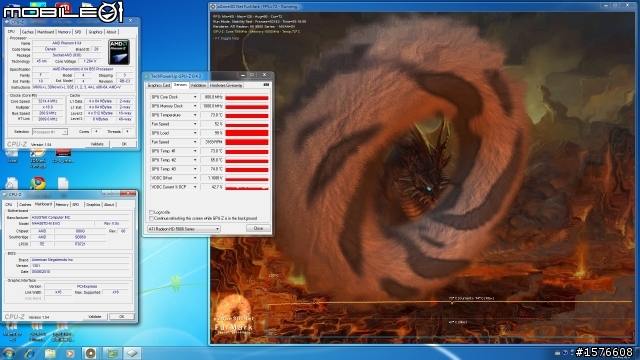Open Fan Speed percent sensor dropdown arrow
This screenshot has width=640, height=360.
pos(195,124)
